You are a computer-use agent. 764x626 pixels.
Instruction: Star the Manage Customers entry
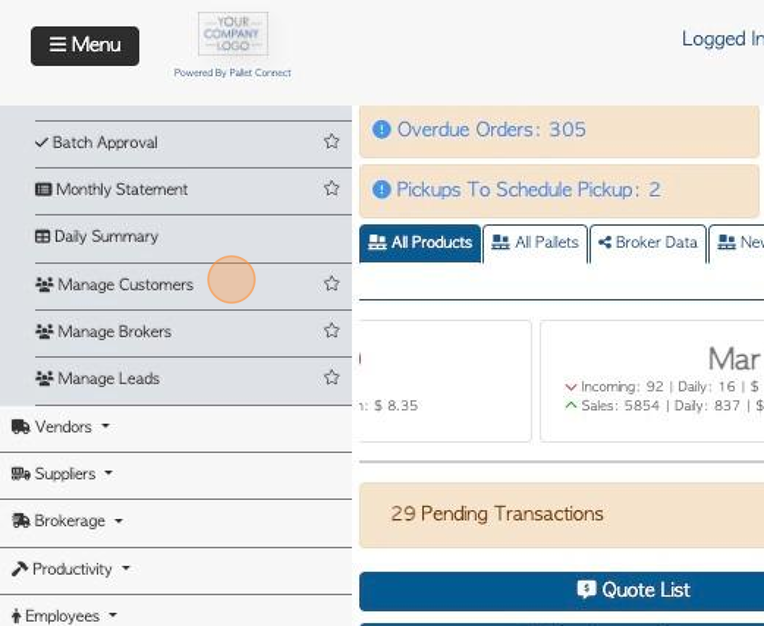331,284
